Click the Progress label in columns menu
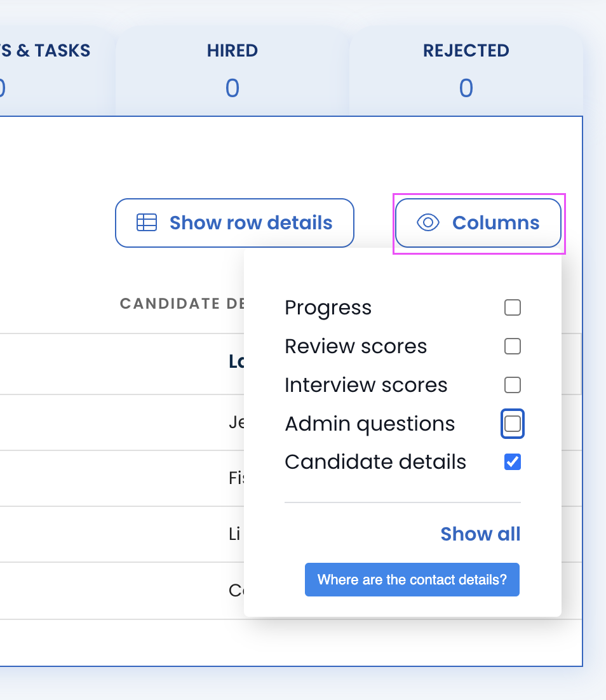 (328, 308)
